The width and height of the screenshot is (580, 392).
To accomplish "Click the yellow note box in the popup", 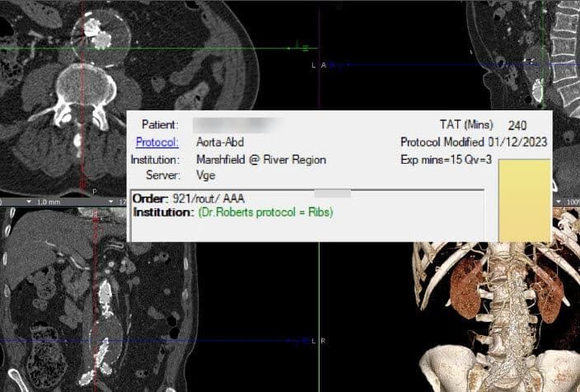I will 525,200.
